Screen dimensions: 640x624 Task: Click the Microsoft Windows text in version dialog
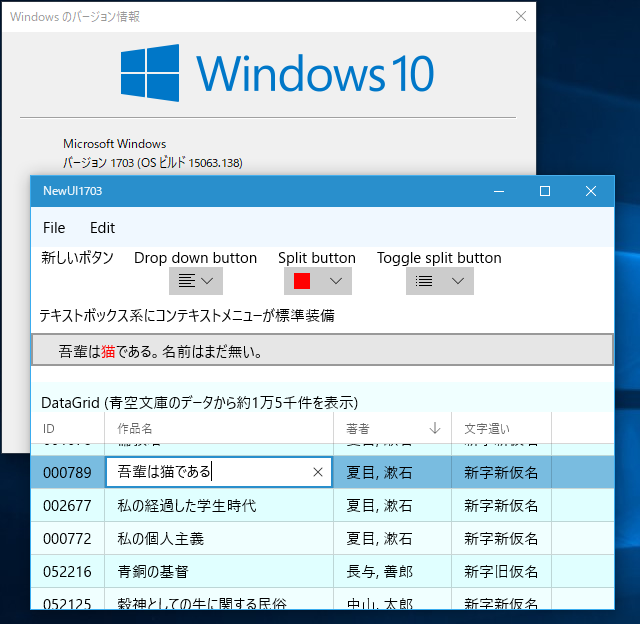115,144
